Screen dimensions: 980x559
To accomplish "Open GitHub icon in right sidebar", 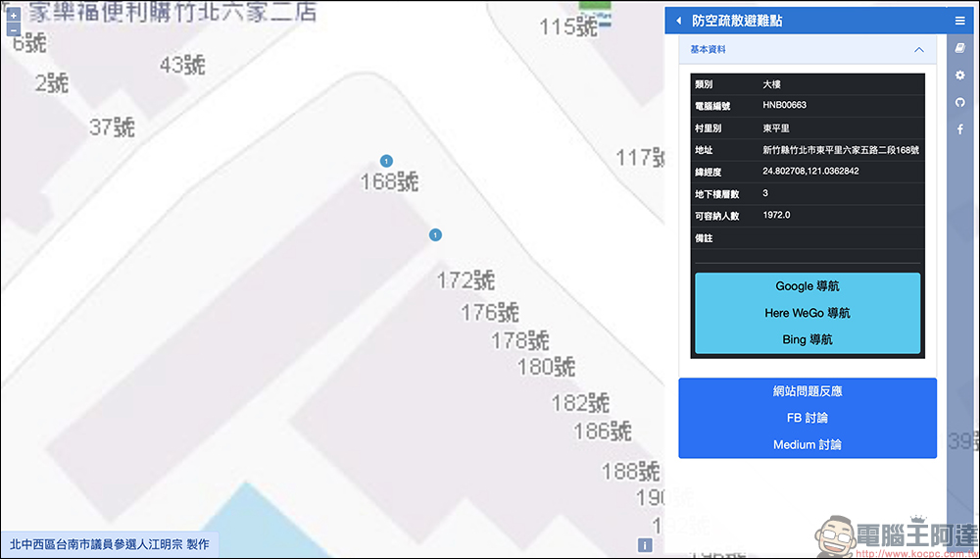I will click(x=960, y=102).
